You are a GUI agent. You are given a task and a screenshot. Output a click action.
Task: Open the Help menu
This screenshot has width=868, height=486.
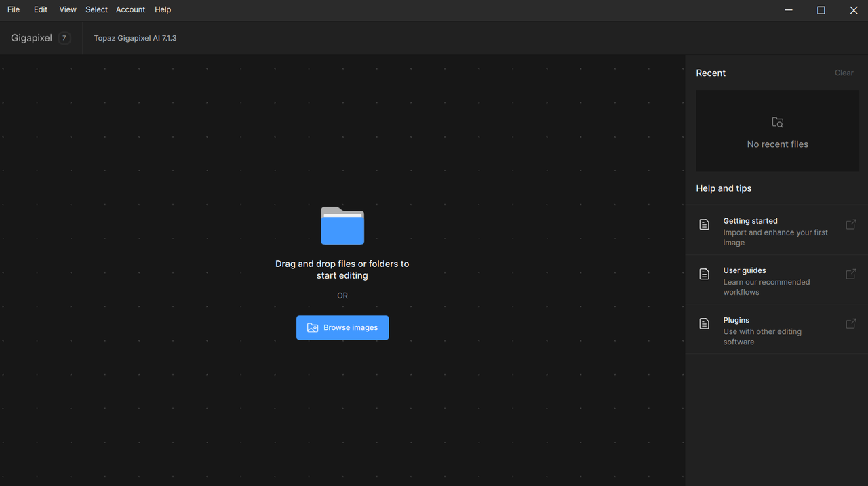tap(163, 9)
